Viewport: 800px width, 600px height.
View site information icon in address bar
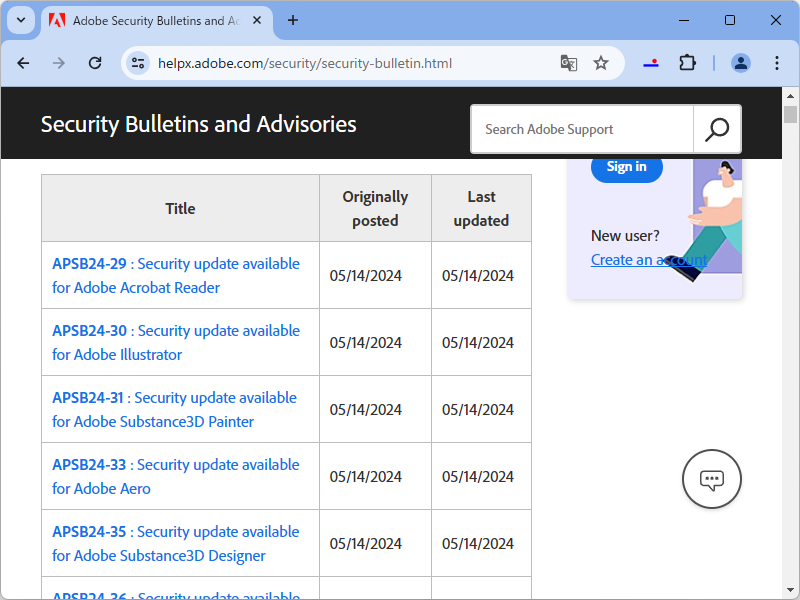pos(138,63)
